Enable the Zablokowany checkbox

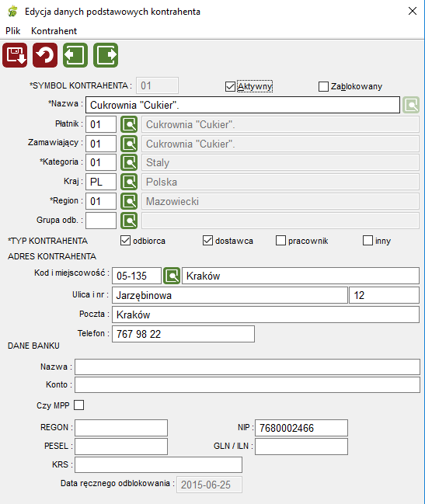click(323, 86)
